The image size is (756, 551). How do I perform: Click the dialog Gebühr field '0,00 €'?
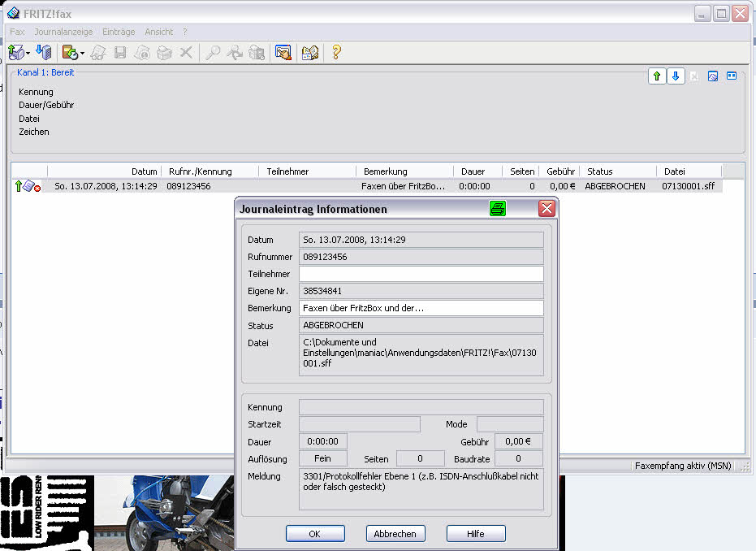click(518, 441)
